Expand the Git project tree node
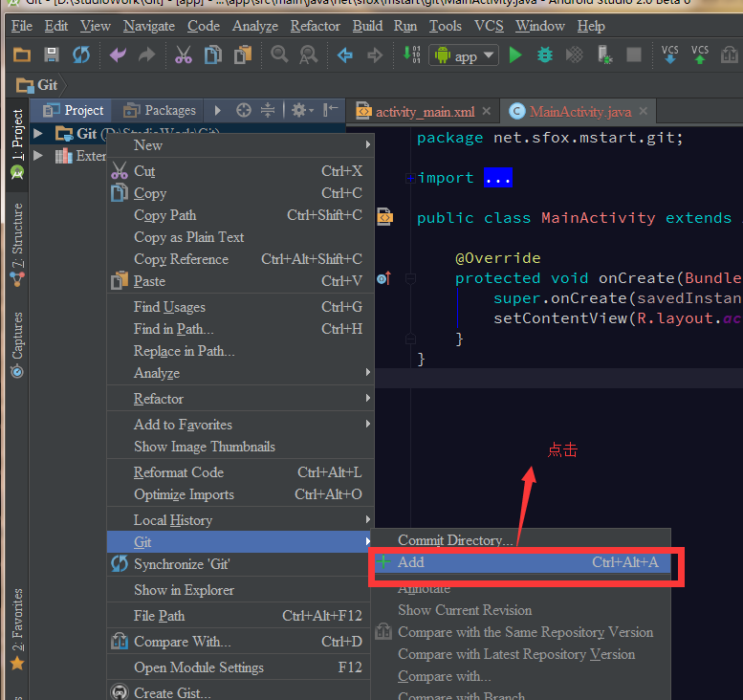The width and height of the screenshot is (743, 700). point(37,134)
